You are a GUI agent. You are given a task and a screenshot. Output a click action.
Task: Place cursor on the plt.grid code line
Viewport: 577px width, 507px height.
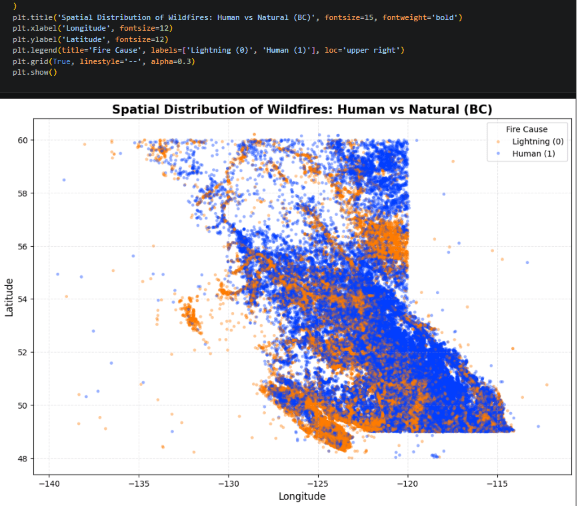[x=103, y=61]
